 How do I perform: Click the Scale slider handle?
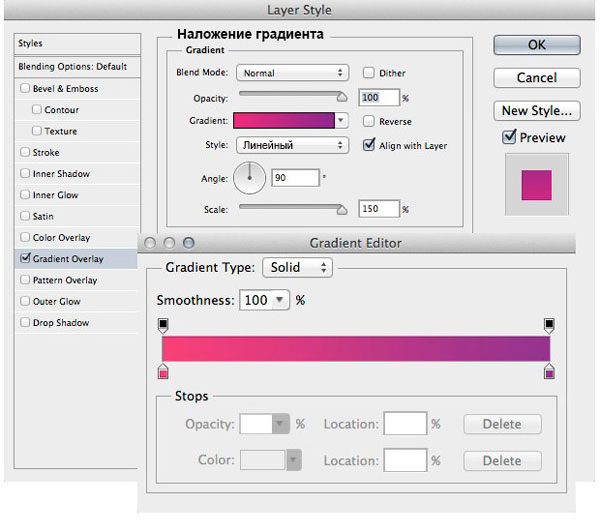point(342,209)
